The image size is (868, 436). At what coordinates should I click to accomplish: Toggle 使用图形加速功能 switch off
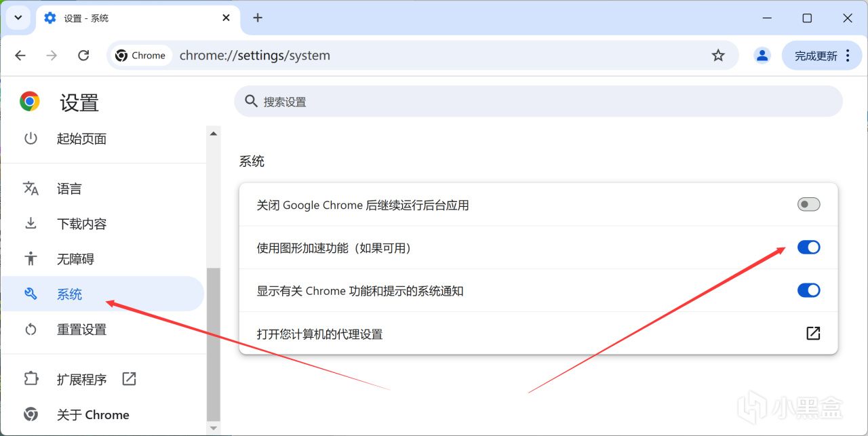[809, 247]
